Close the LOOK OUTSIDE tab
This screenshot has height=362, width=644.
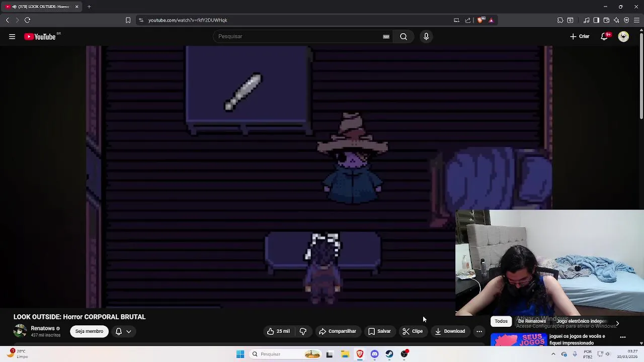76,7
